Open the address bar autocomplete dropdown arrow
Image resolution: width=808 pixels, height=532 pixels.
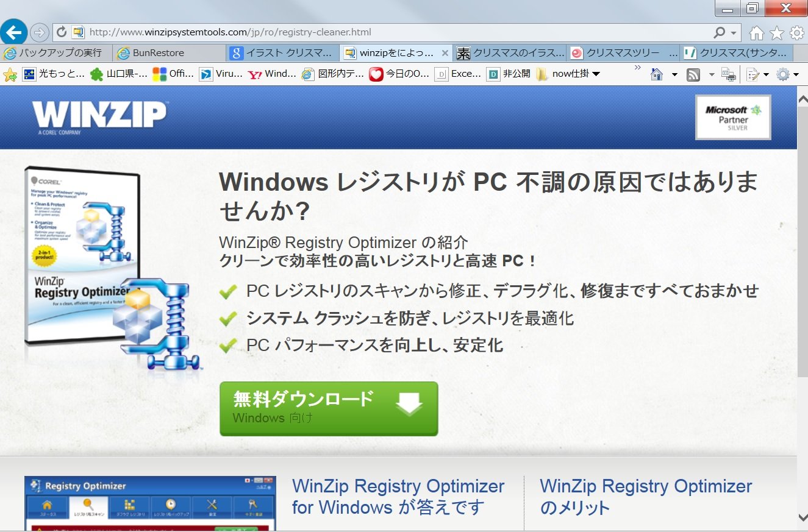(734, 33)
